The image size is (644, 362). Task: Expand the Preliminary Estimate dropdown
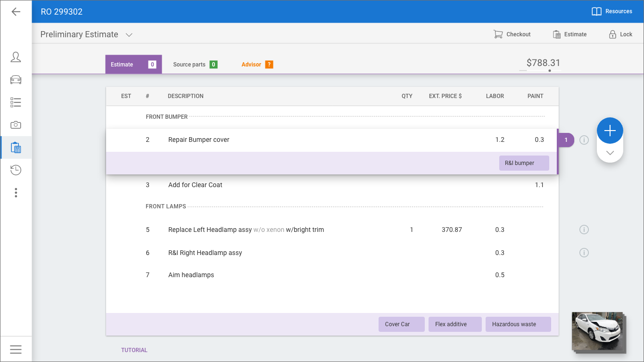(x=129, y=35)
